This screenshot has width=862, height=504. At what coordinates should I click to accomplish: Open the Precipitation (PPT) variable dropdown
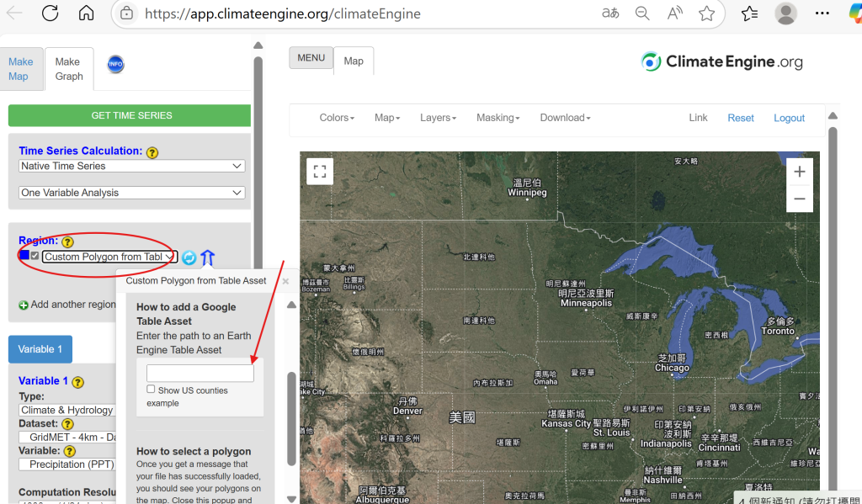(67, 464)
